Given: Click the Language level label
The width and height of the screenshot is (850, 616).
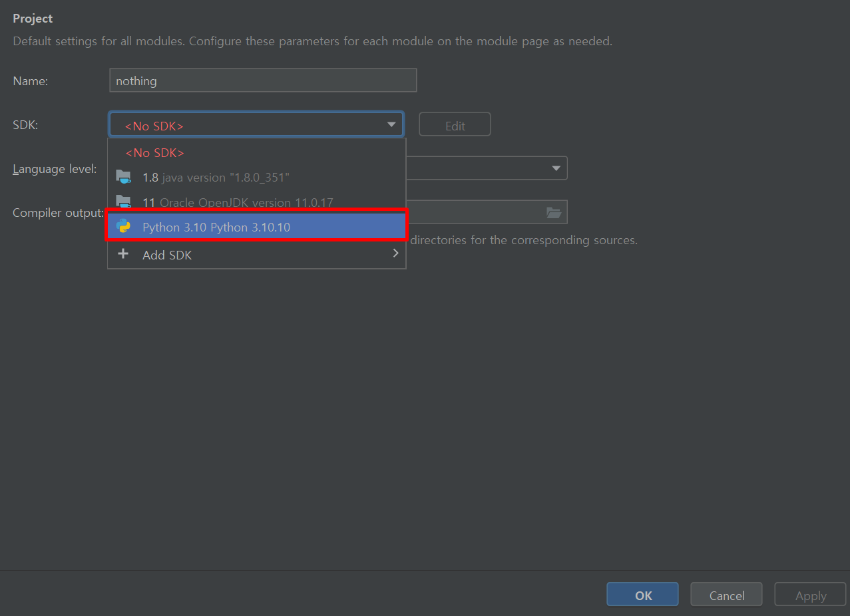Looking at the screenshot, I should 55,169.
